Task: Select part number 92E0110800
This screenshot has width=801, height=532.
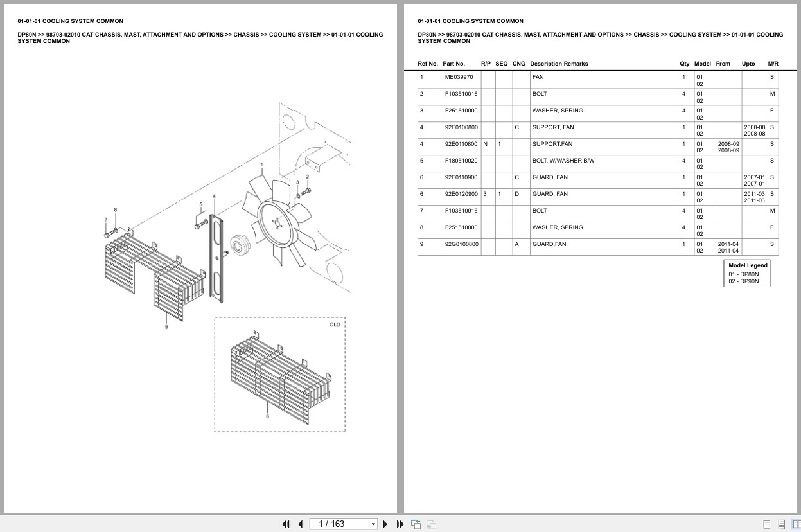Action: coord(461,144)
